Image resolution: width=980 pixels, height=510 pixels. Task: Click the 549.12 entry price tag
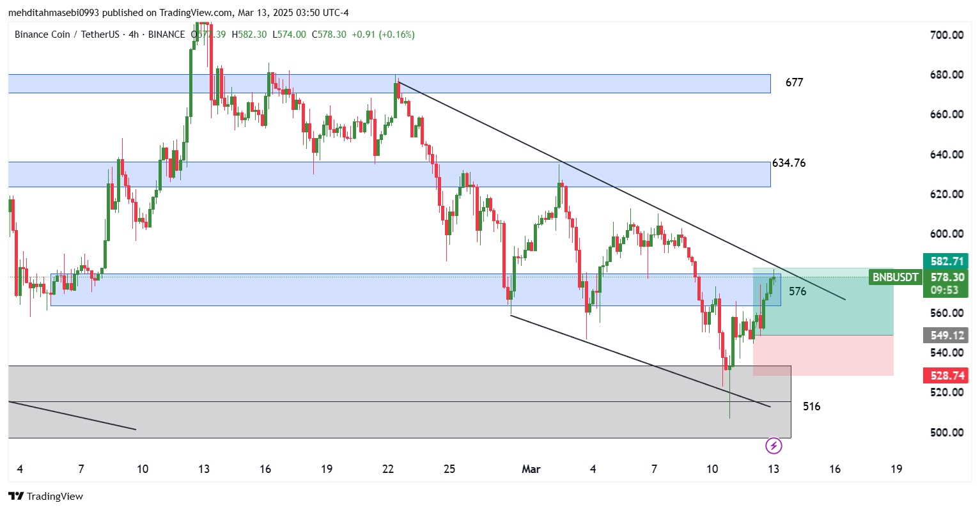(945, 335)
